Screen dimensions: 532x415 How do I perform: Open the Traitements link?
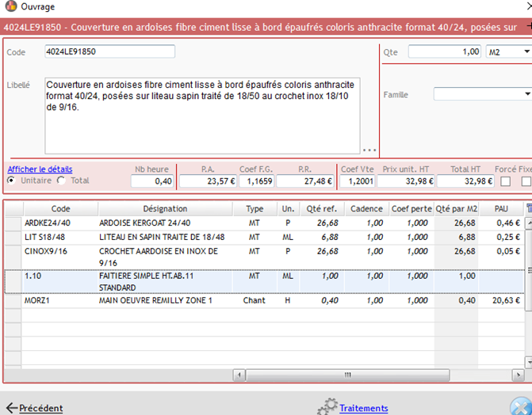point(364,408)
